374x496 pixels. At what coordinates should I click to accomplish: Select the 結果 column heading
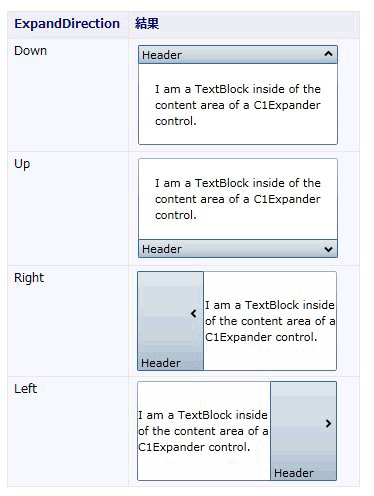point(147,24)
